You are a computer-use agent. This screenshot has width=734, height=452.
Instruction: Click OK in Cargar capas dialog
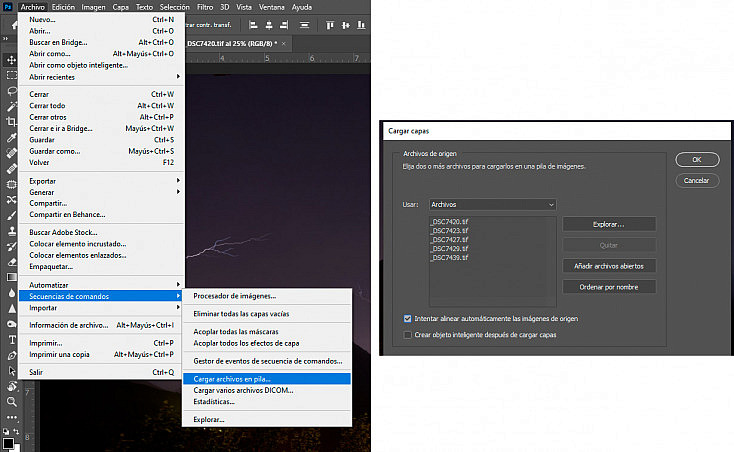pyautogui.click(x=697, y=160)
